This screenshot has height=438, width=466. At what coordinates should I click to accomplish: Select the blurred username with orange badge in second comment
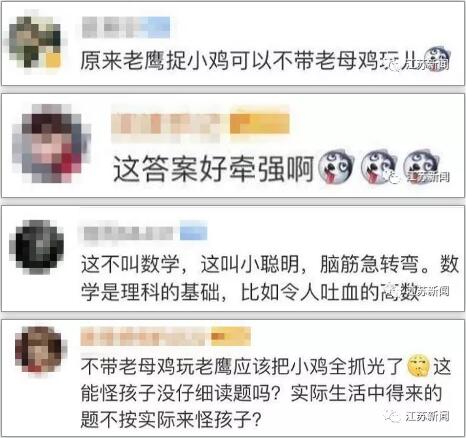200,124
